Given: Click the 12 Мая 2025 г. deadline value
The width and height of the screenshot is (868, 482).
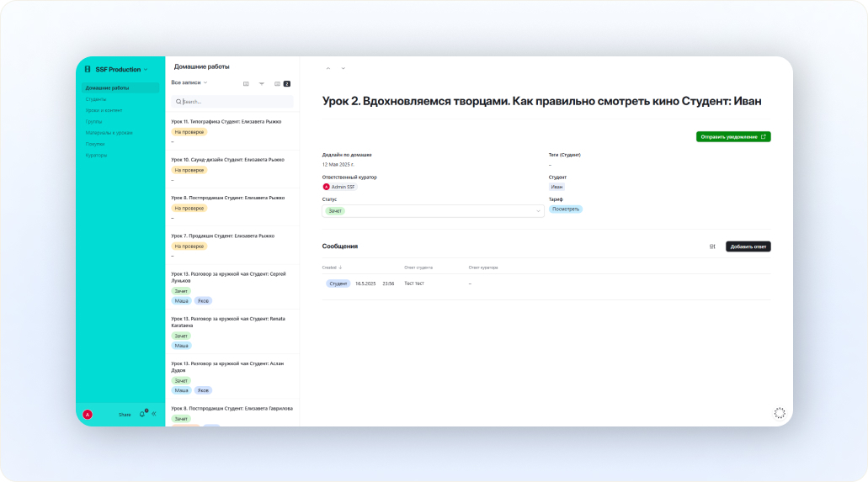Looking at the screenshot, I should 338,164.
